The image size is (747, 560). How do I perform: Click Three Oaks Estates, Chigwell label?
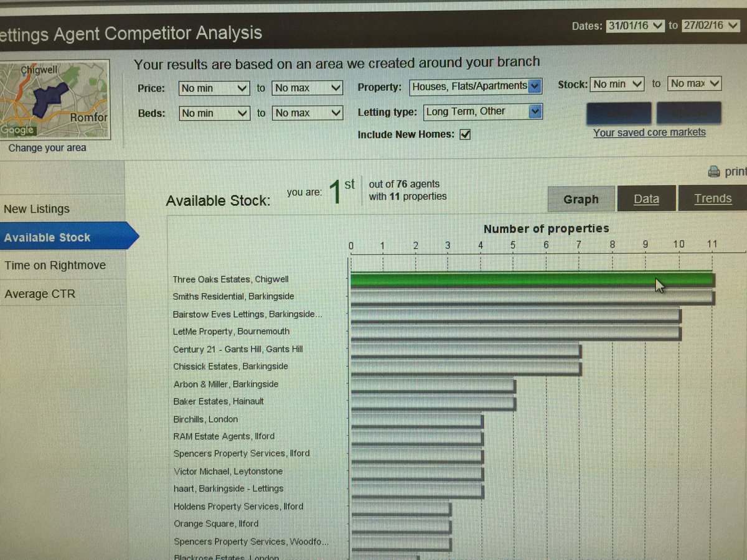(231, 279)
